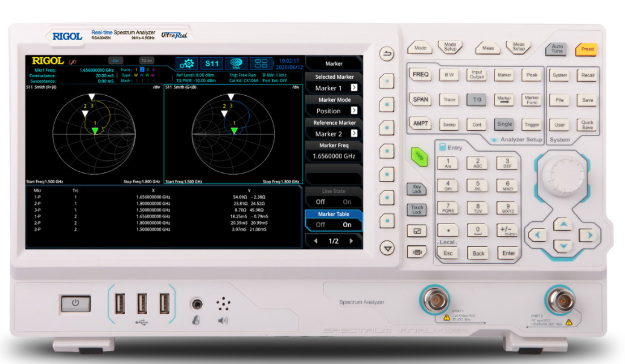This screenshot has width=625, height=364.
Task: Hit the Esc Local key
Action: click(x=448, y=253)
